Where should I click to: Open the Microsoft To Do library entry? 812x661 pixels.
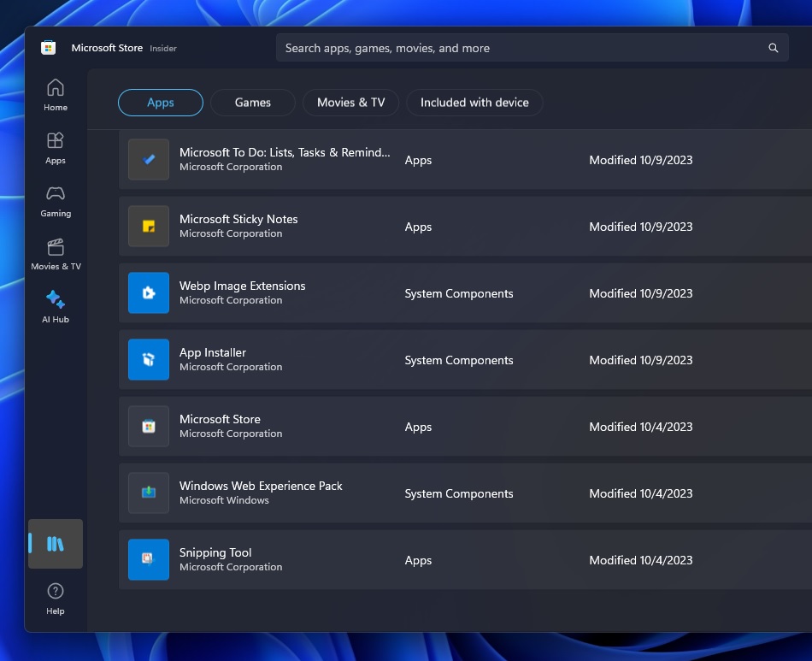pyautogui.click(x=342, y=160)
